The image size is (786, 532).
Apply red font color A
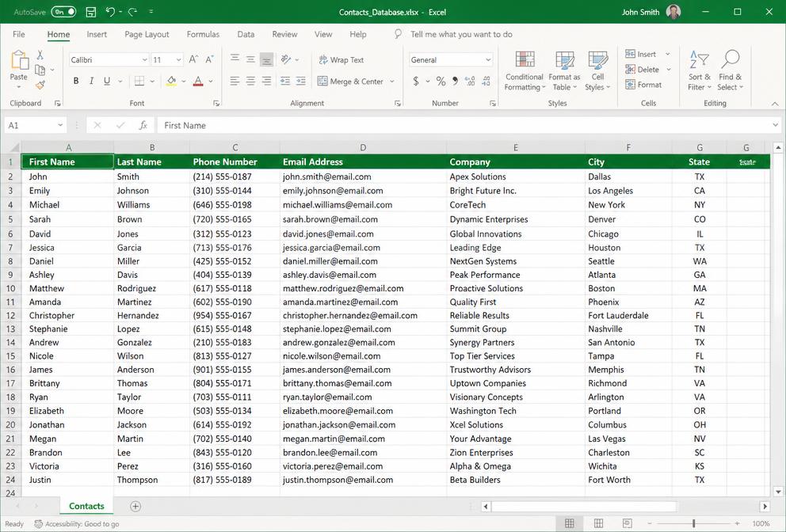[x=199, y=81]
